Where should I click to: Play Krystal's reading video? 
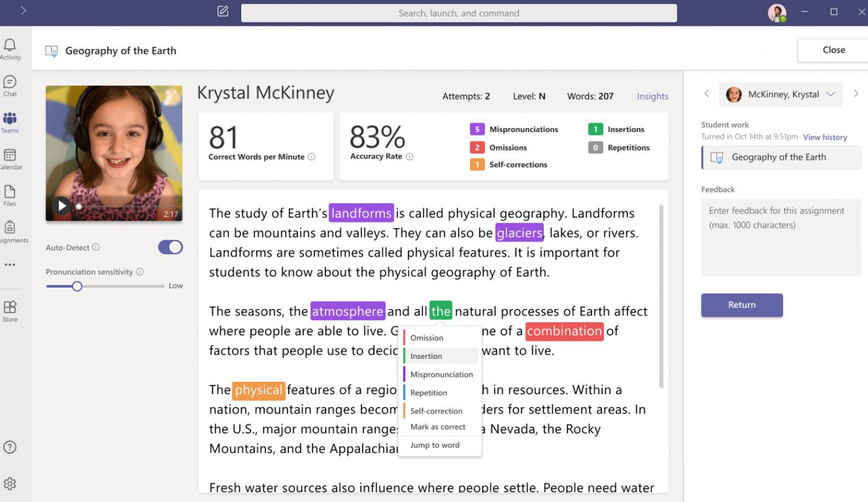(61, 206)
